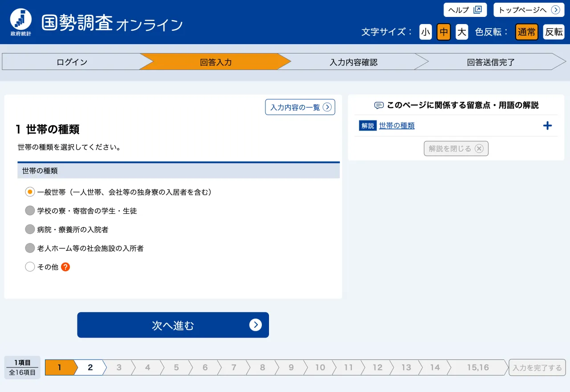
Task: Click the circled arrow on 入力内容の一覧
Action: (327, 107)
